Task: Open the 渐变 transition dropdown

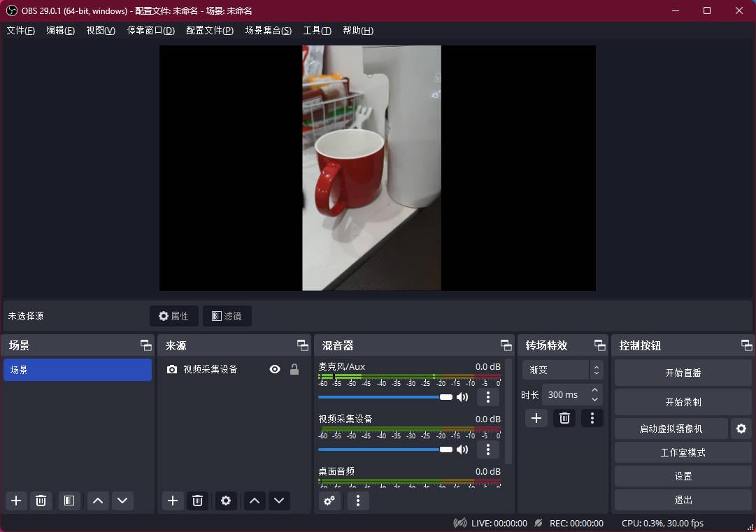Action: (x=558, y=369)
